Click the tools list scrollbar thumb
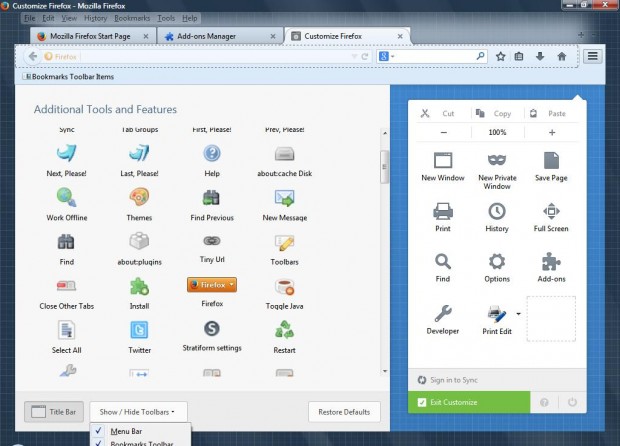Viewport: 620px width, 446px height. (384, 167)
